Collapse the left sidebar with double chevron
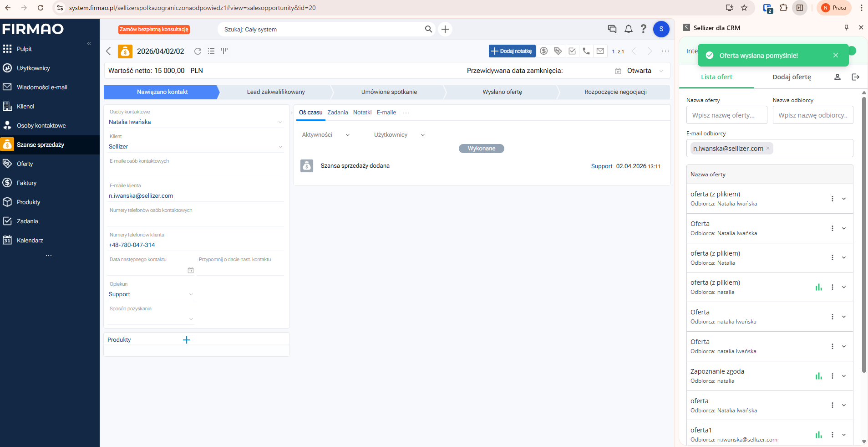Screen dimensions: 868x447 [x=89, y=44]
